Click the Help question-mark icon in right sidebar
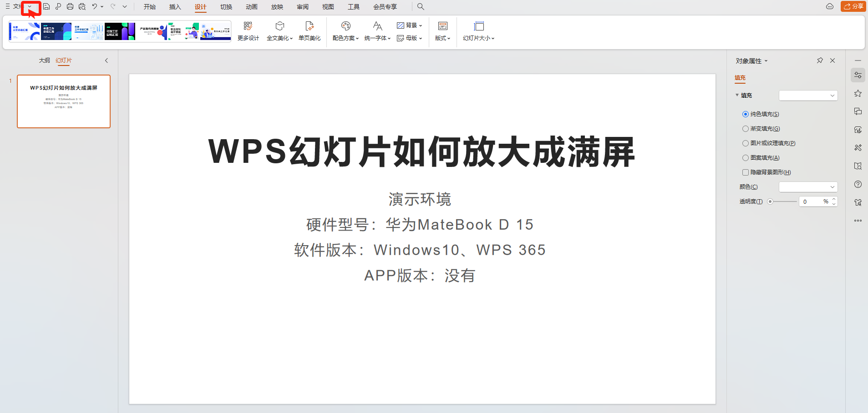This screenshot has width=868, height=413. coord(858,184)
